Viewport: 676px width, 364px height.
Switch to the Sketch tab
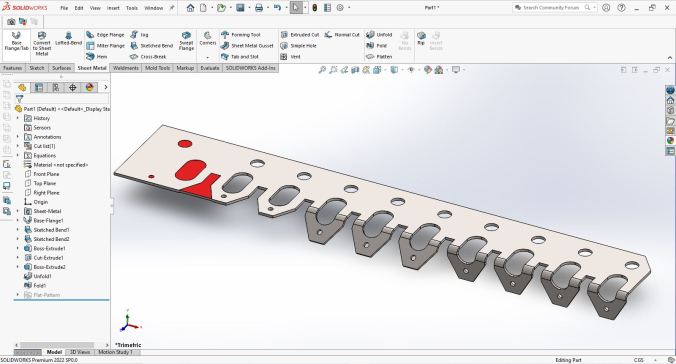(x=37, y=68)
